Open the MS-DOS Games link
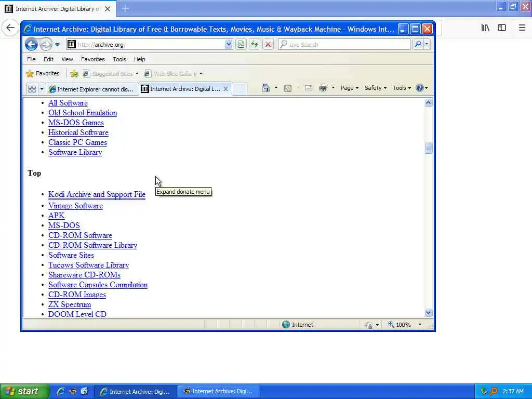Image resolution: width=532 pixels, height=399 pixels. [x=76, y=123]
